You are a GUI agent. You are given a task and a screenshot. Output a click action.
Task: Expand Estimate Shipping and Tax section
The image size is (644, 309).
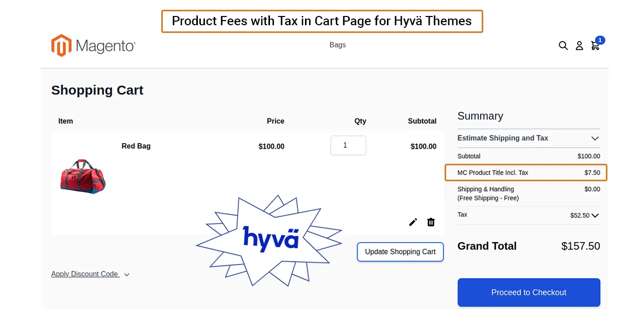595,139
